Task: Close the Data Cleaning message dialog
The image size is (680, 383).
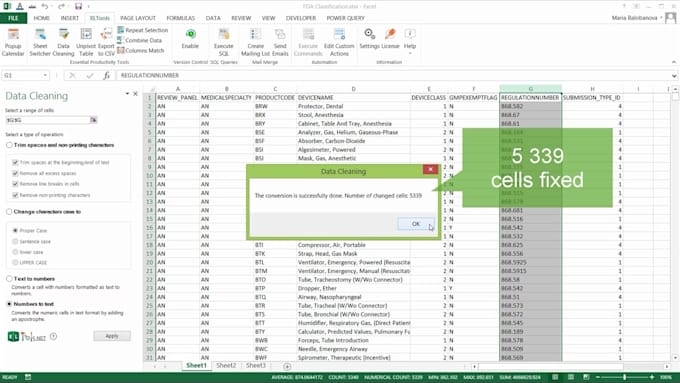Action: [430, 169]
